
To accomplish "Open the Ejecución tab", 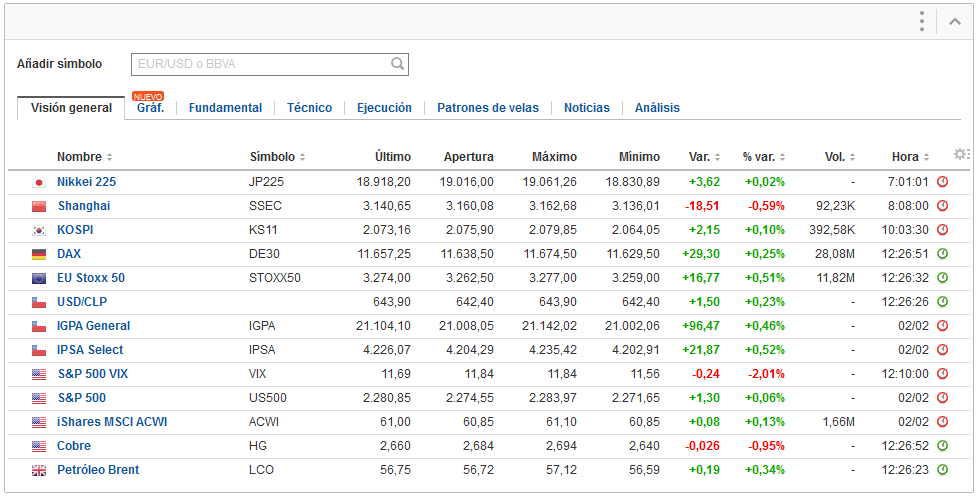I will click(384, 108).
